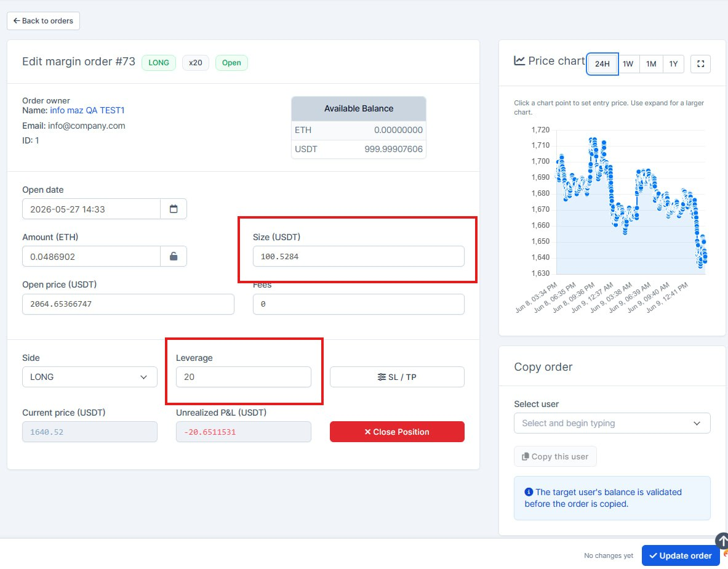The height and width of the screenshot is (569, 728).
Task: Toggle the Amount (ETH) lock icon
Action: pos(174,256)
